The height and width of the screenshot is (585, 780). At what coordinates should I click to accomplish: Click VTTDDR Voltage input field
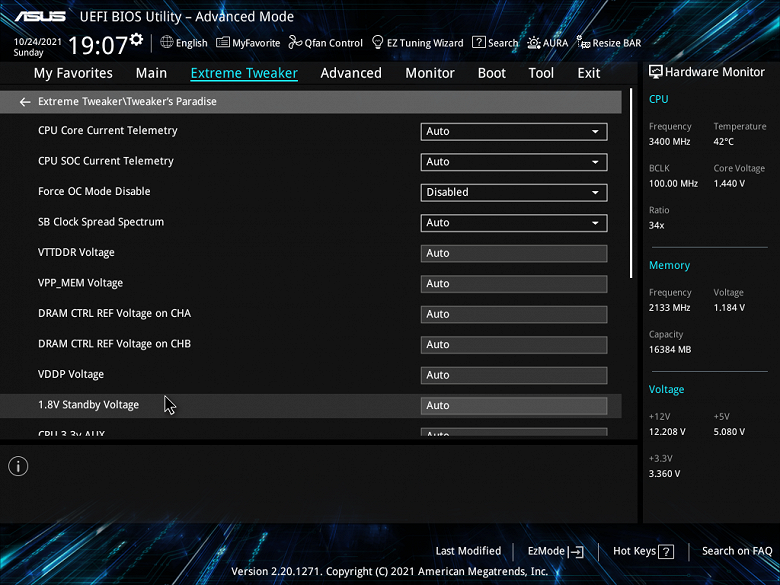pyautogui.click(x=514, y=253)
